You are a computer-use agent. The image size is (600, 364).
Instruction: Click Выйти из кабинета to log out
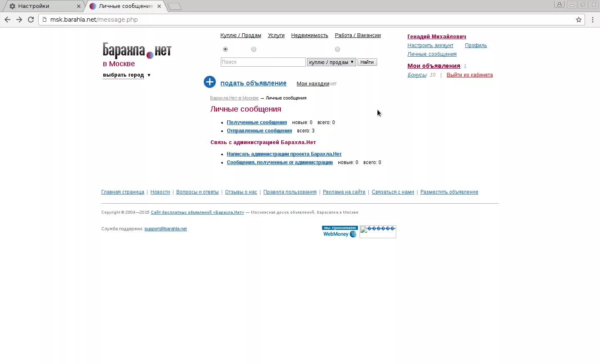click(x=470, y=75)
